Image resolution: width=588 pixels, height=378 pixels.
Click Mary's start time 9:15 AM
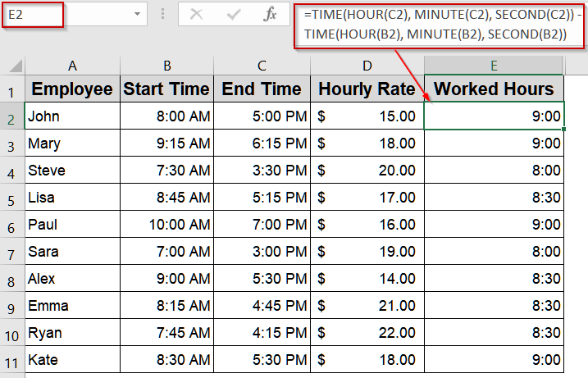click(166, 143)
